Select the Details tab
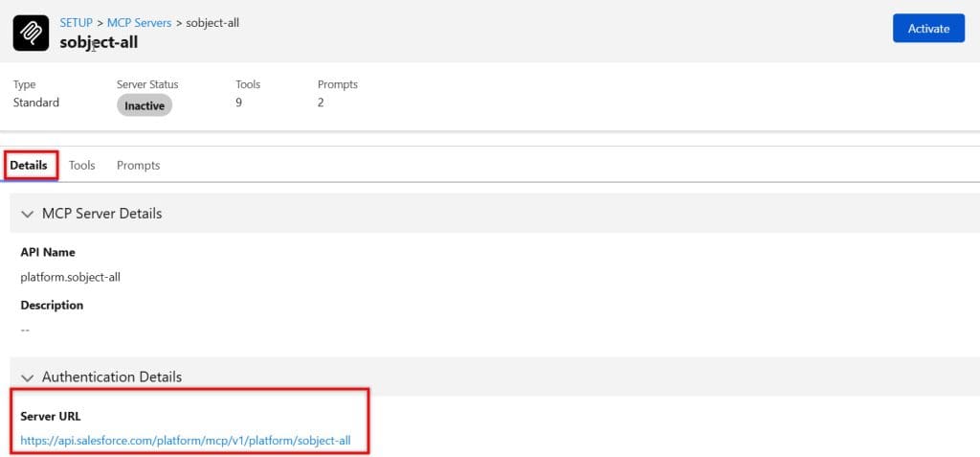The height and width of the screenshot is (457, 980). point(29,166)
